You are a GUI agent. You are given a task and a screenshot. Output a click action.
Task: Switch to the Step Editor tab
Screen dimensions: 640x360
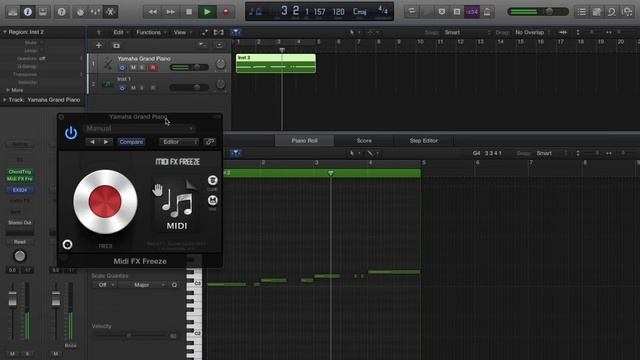pyautogui.click(x=424, y=140)
